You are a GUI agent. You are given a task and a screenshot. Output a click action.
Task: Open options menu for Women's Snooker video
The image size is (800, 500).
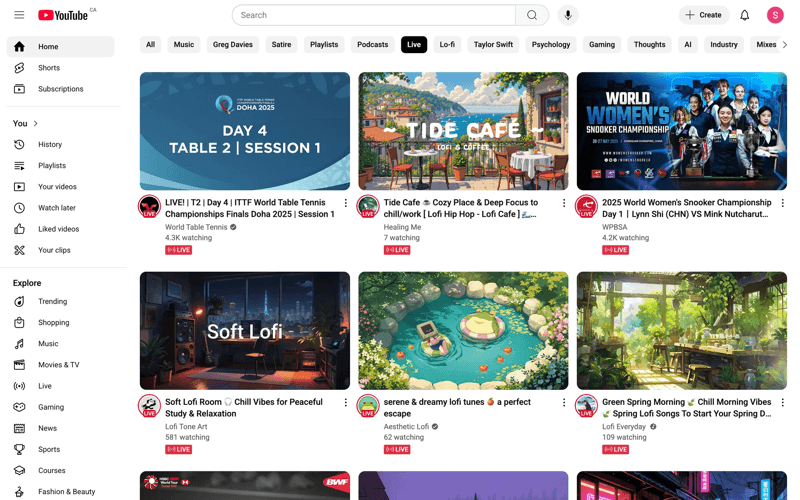(782, 203)
